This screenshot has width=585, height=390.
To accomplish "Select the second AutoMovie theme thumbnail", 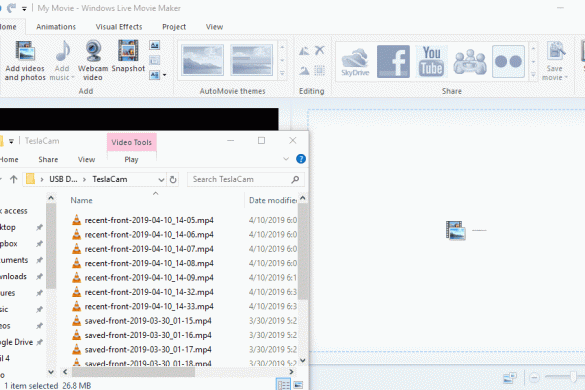I will click(x=251, y=60).
